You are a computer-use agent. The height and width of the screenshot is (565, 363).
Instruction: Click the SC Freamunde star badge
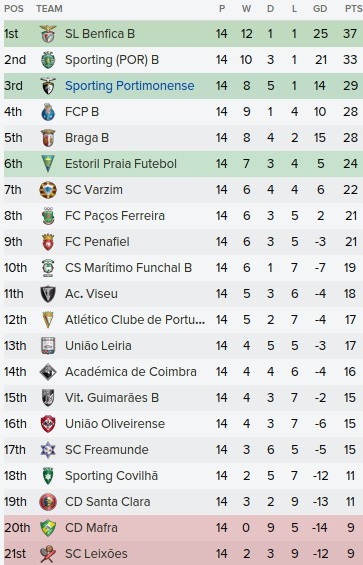point(48,450)
